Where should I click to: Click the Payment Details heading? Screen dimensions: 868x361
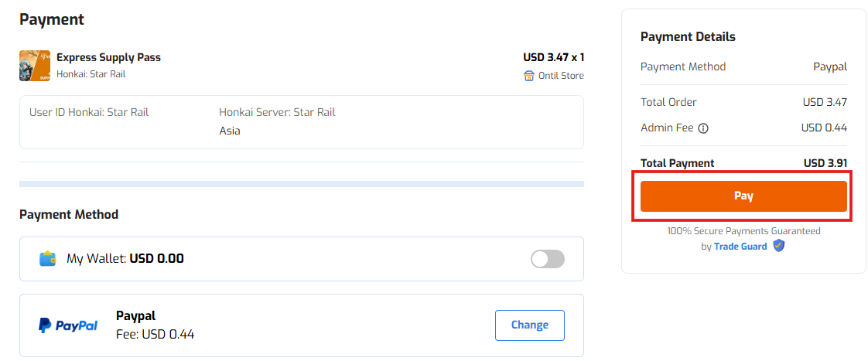click(x=688, y=36)
